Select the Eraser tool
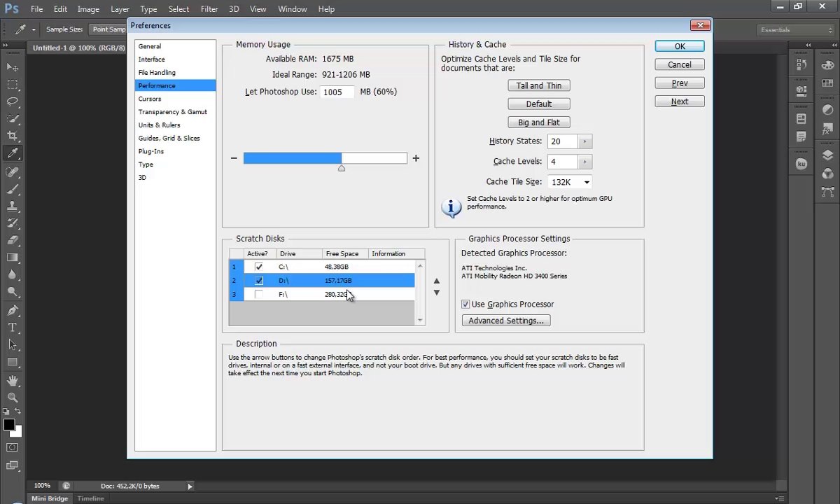840x504 pixels. tap(13, 240)
